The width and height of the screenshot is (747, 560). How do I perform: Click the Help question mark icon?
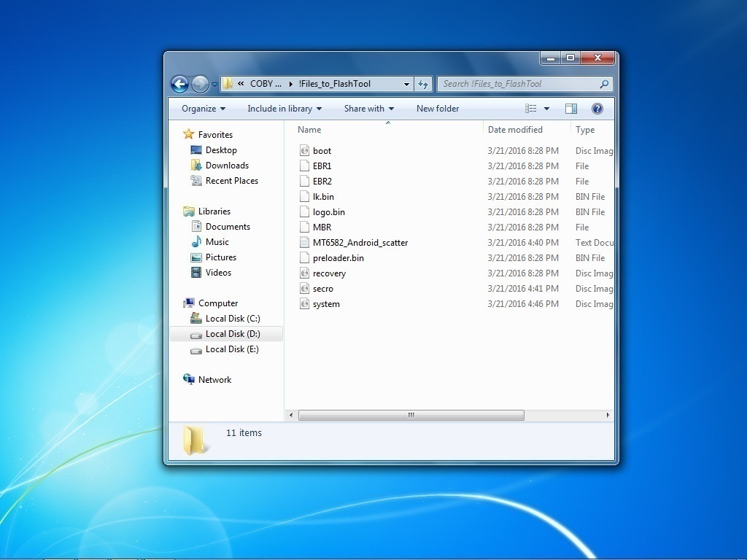coord(597,109)
